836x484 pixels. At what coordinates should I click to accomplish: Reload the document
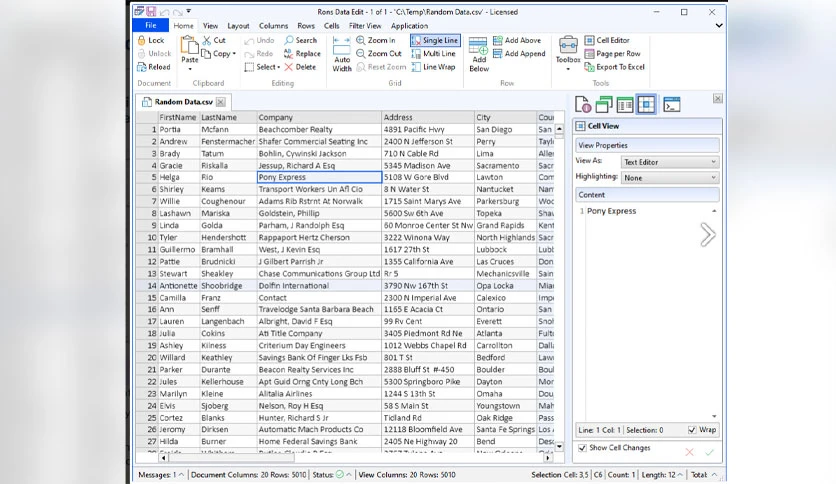pyautogui.click(x=154, y=67)
